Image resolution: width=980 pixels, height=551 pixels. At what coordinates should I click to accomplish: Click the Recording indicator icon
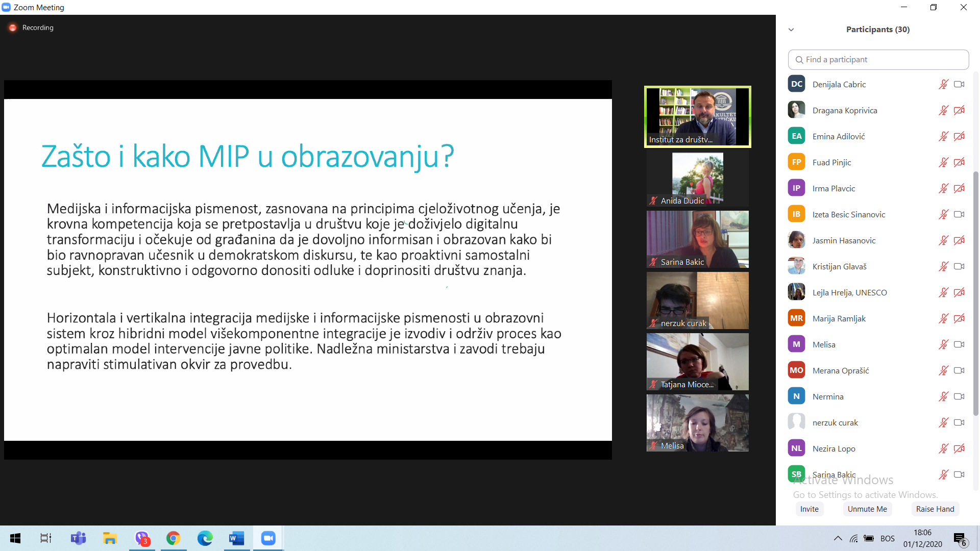(x=13, y=28)
